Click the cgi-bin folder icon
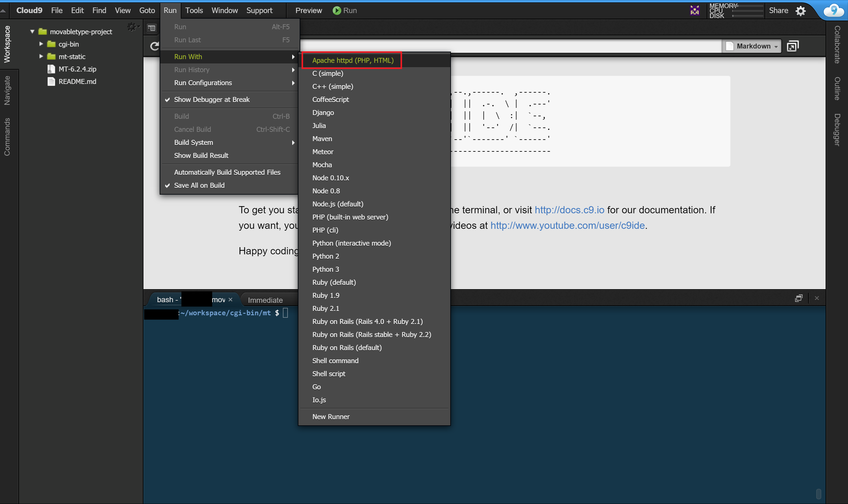 coord(51,44)
